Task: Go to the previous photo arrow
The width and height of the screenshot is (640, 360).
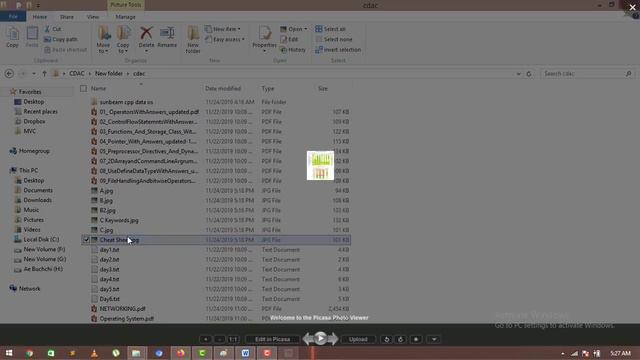Action: pos(308,339)
